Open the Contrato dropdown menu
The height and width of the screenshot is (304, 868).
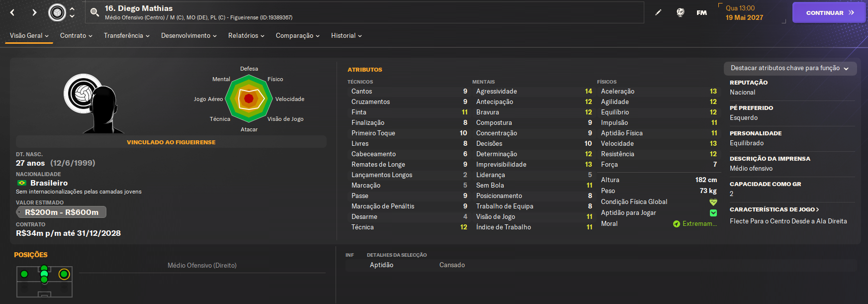coord(76,36)
